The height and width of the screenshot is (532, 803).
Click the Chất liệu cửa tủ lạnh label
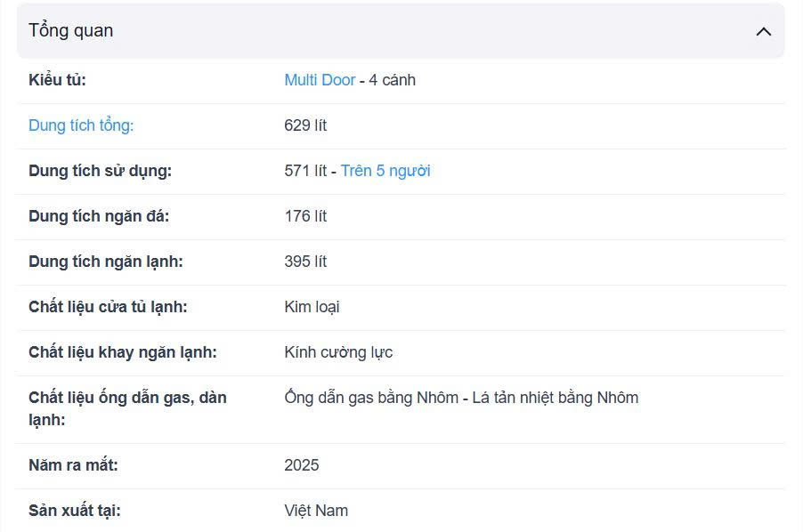click(108, 307)
